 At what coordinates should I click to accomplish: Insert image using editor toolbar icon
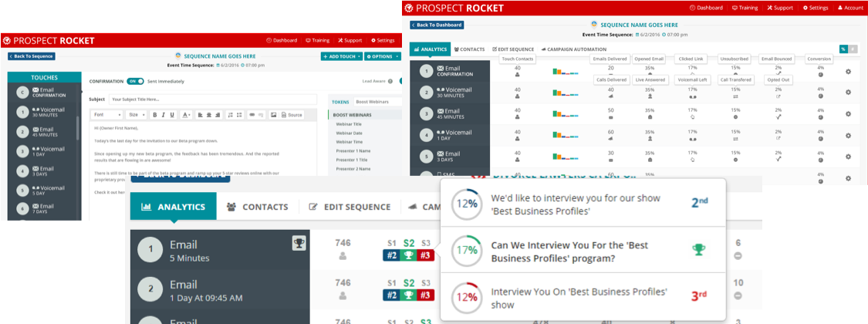point(273,115)
